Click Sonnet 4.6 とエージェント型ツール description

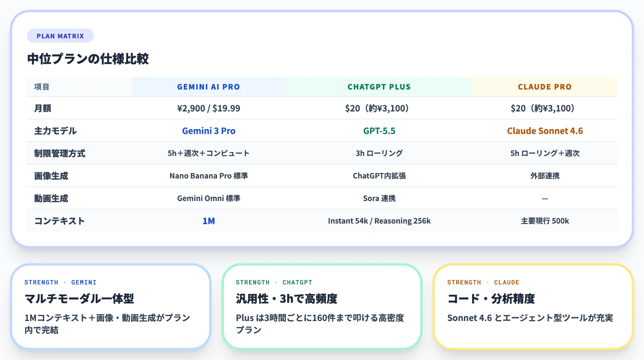[530, 318]
